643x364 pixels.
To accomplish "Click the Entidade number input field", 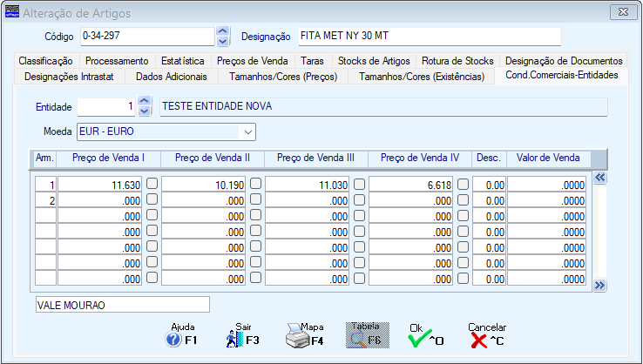I will [x=106, y=106].
